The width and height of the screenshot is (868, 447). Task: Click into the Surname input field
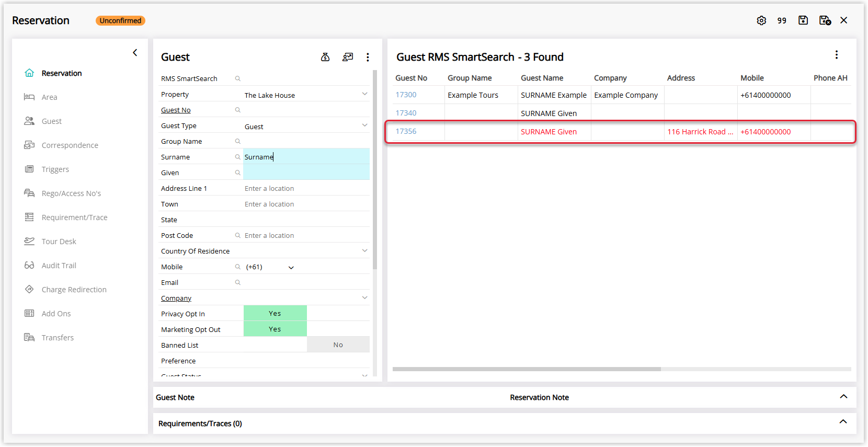306,157
